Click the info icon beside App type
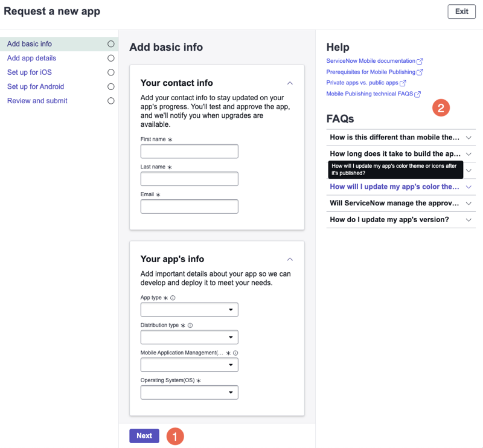The height and width of the screenshot is (448, 483). coord(173,298)
